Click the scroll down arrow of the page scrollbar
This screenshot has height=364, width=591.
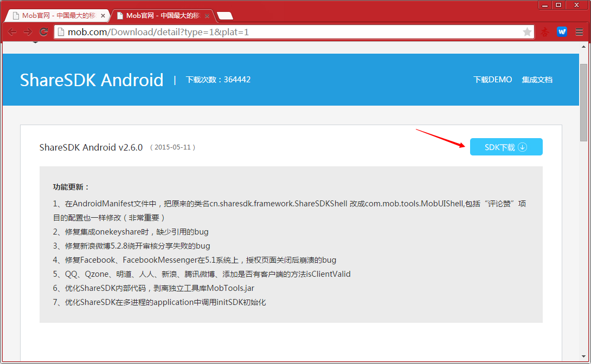(583, 356)
